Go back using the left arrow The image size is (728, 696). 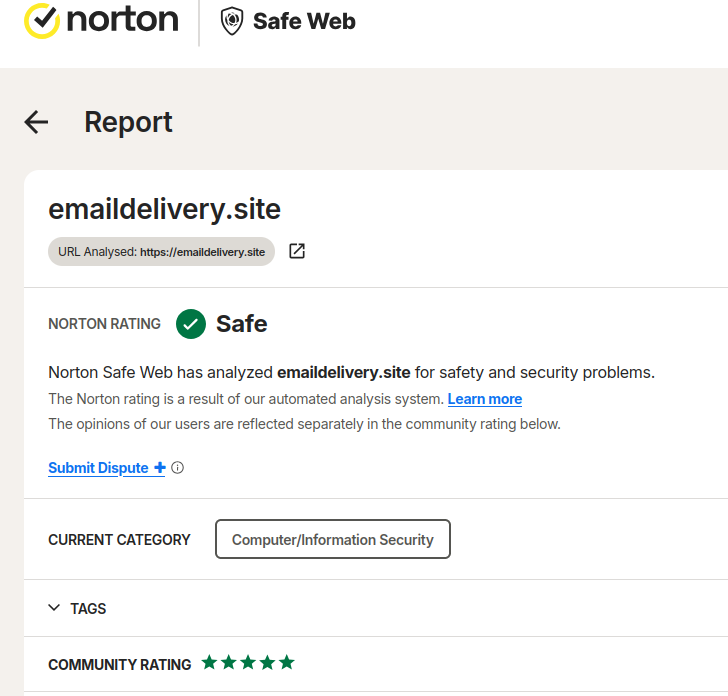pos(36,122)
